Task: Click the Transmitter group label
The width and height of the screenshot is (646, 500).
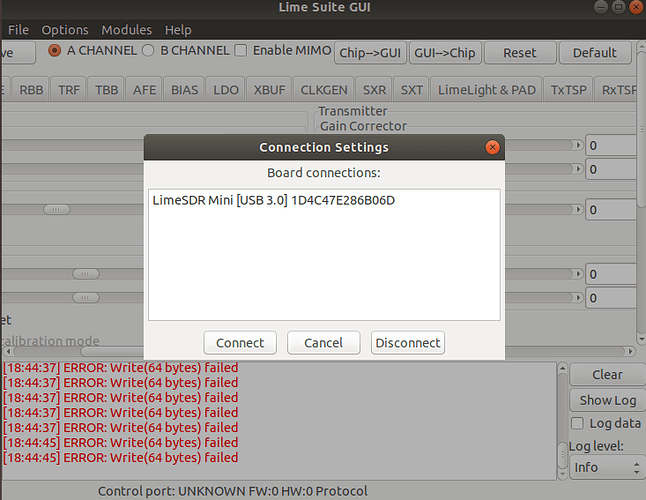Action: [x=353, y=111]
